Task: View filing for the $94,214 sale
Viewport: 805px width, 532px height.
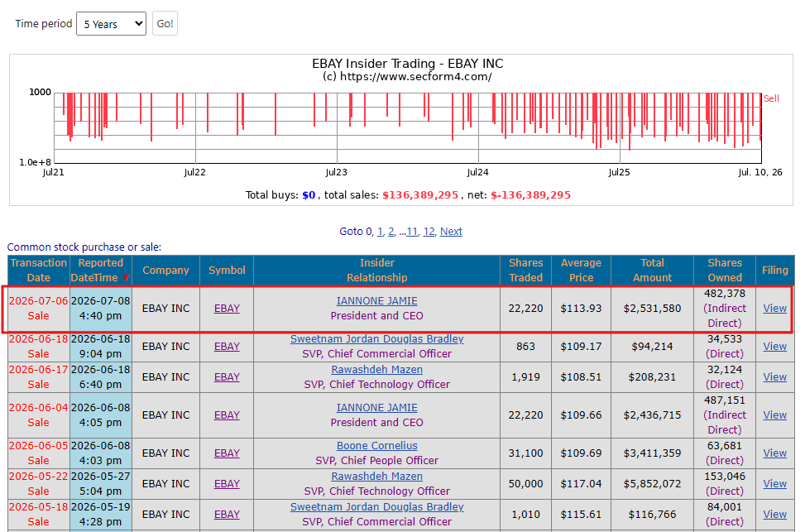Action: pyautogui.click(x=774, y=346)
